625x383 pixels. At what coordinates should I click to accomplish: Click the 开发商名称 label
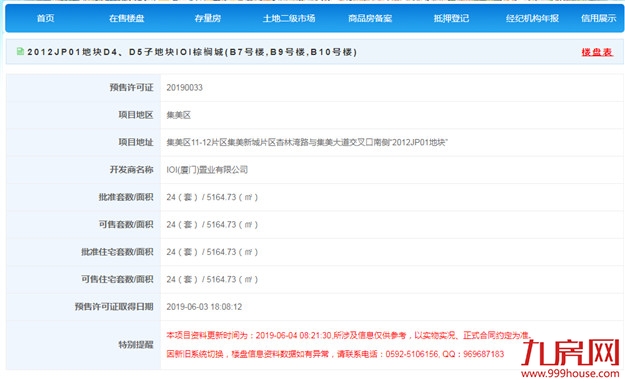[132, 169]
